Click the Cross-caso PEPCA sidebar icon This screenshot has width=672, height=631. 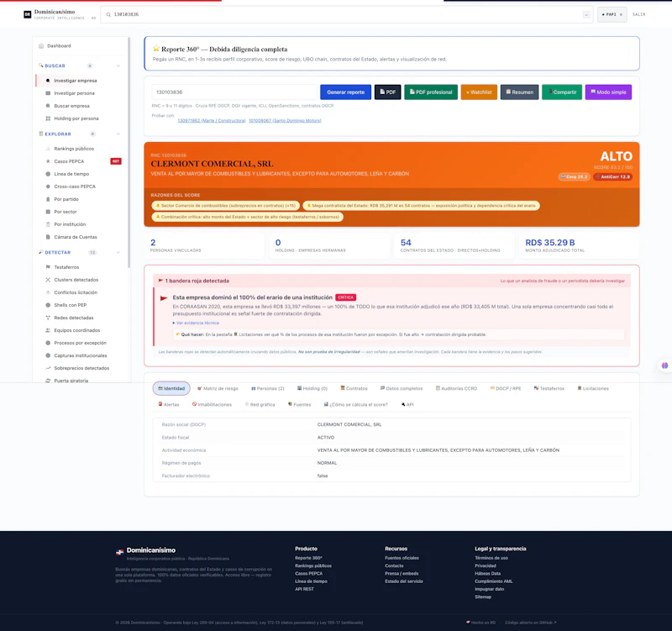(x=48, y=187)
